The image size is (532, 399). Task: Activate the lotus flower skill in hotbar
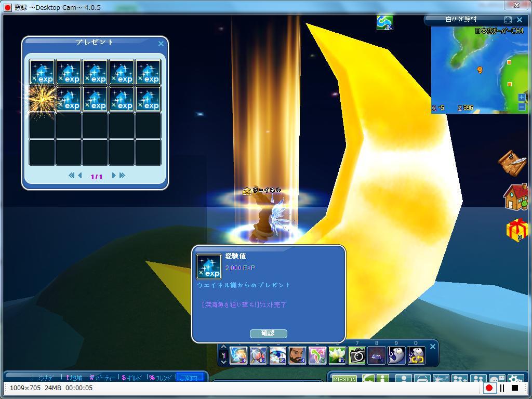337,355
